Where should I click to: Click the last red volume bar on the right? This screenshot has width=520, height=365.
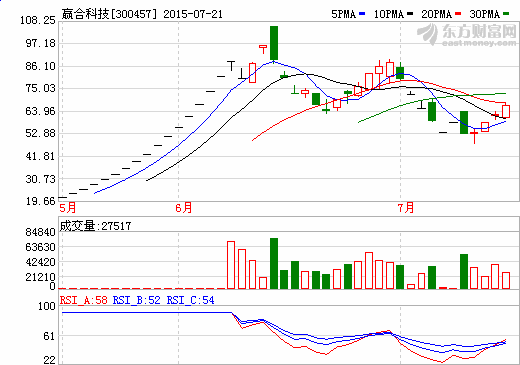(506, 280)
